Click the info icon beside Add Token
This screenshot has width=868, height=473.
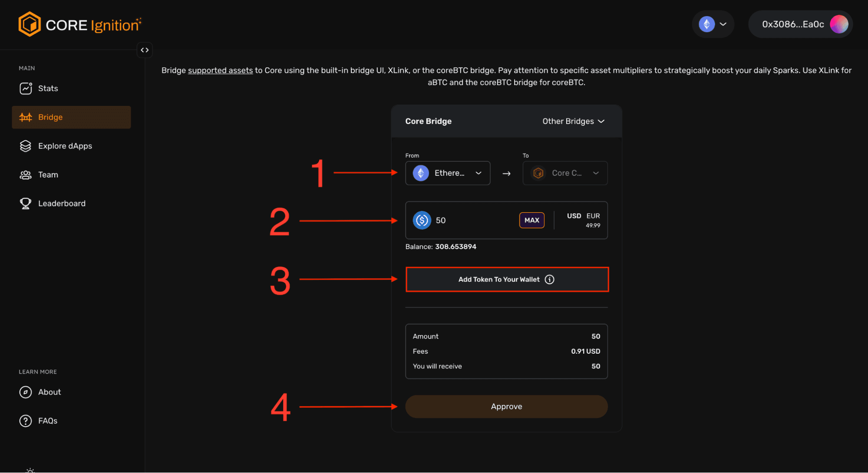549,279
